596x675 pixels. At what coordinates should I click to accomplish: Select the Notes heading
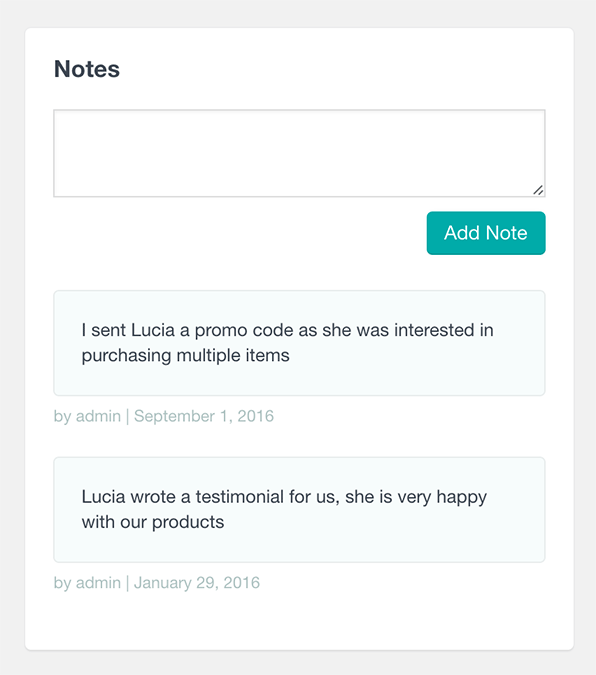[87, 69]
